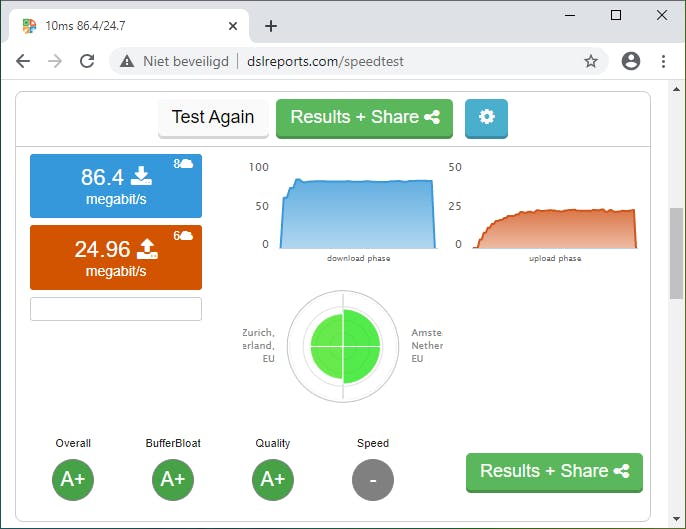
Task: Close the '10ms 86.4/24.7' tab
Action: (x=233, y=26)
